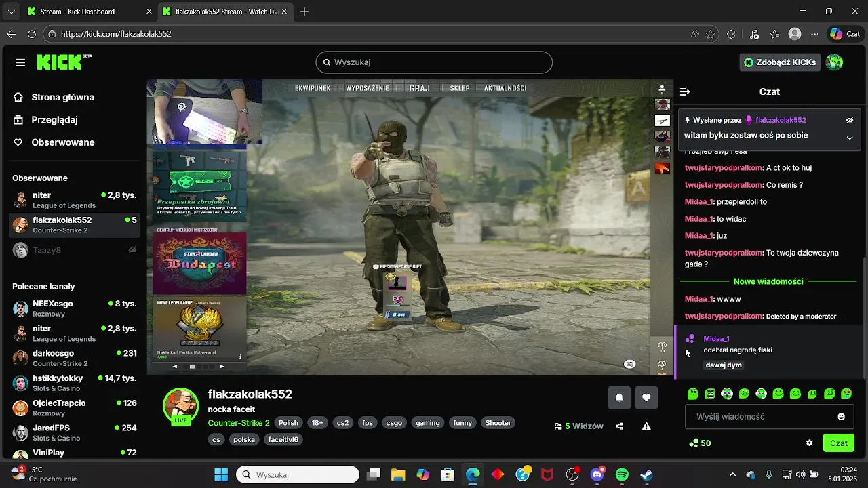Select EKWIPUNEK tab in game menu
Image resolution: width=868 pixels, height=488 pixels.
pyautogui.click(x=313, y=88)
